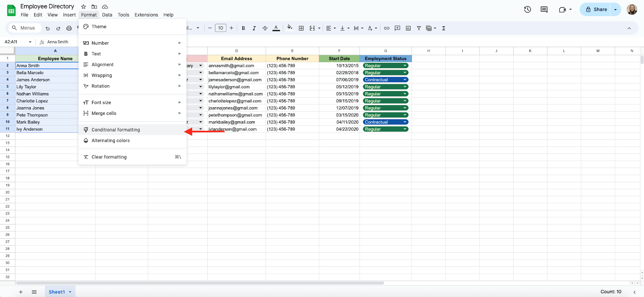Click the move to folder icon
The width and height of the screenshot is (644, 297).
(x=94, y=6)
